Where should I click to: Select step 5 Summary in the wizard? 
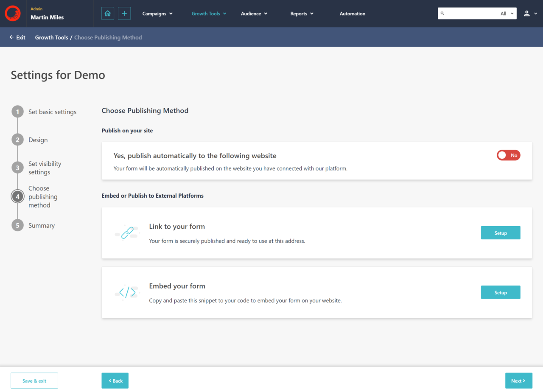[x=17, y=225]
